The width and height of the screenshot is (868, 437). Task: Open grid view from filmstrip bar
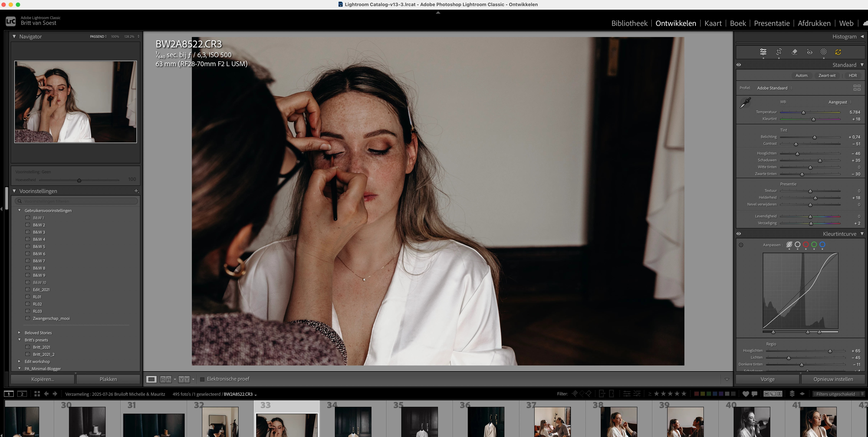37,394
